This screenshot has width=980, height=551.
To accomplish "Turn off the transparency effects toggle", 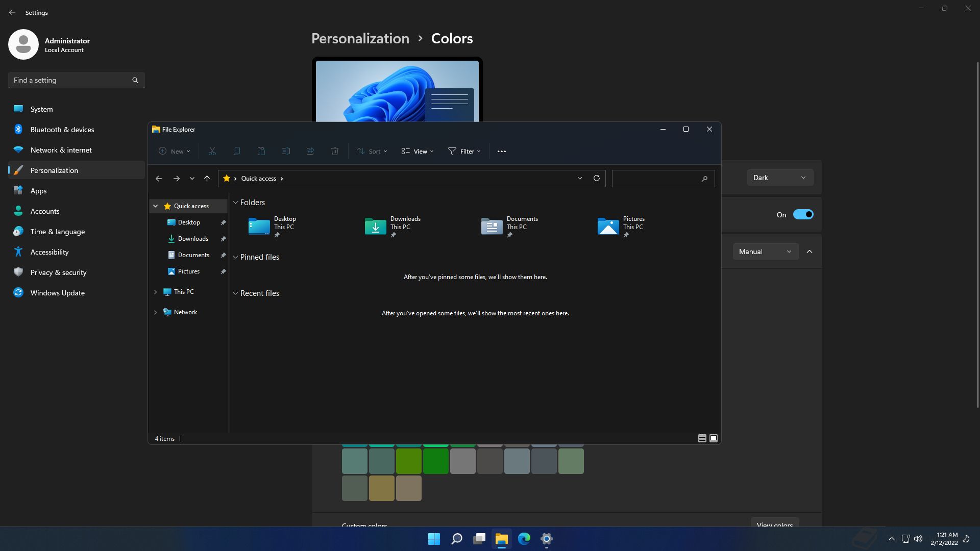I will click(803, 214).
